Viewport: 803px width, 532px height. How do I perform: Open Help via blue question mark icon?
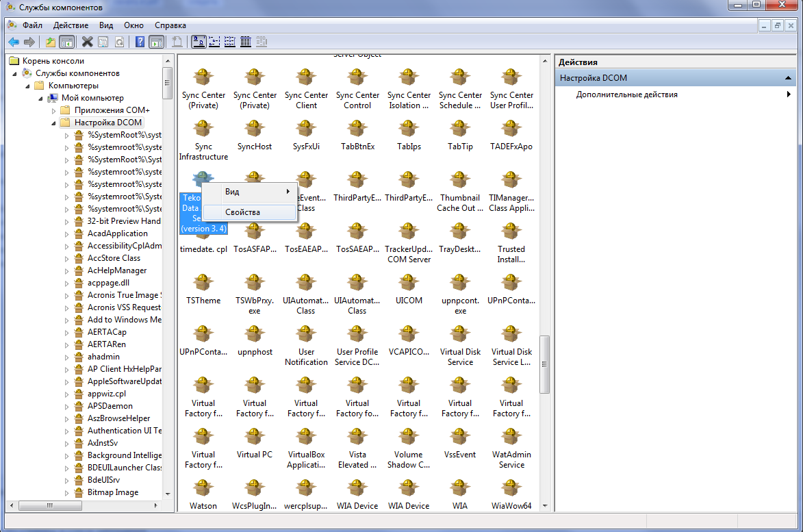[140, 42]
